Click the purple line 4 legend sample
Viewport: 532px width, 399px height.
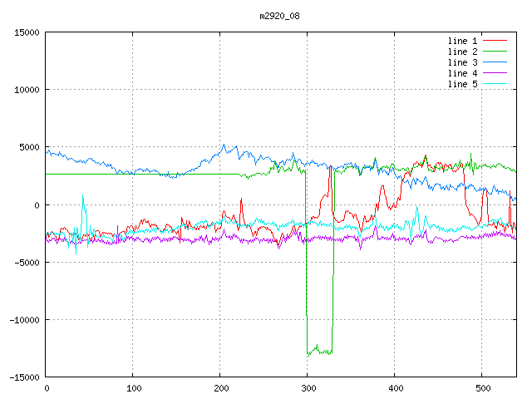pos(495,73)
